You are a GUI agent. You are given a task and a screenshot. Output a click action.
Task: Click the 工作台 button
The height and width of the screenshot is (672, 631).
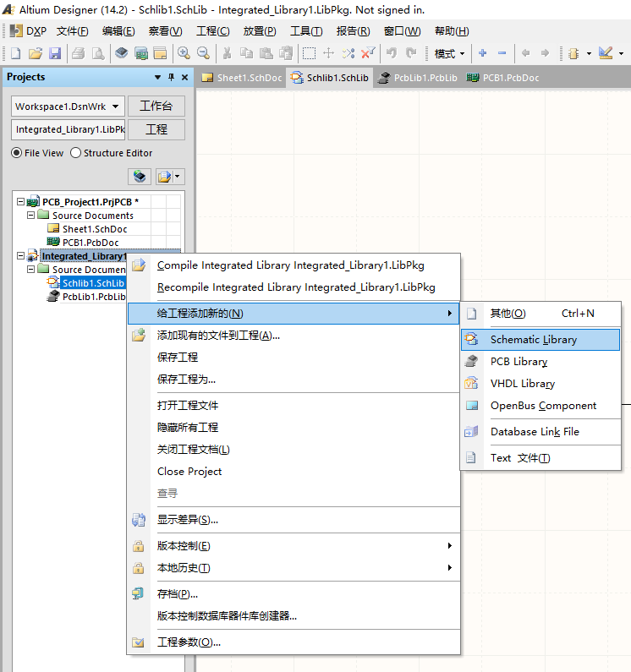click(156, 106)
